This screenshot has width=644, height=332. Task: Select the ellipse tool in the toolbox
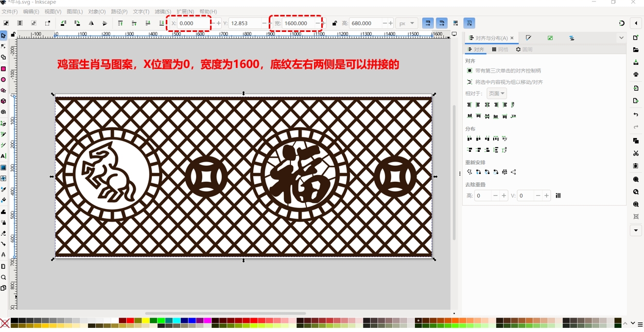pos(4,80)
